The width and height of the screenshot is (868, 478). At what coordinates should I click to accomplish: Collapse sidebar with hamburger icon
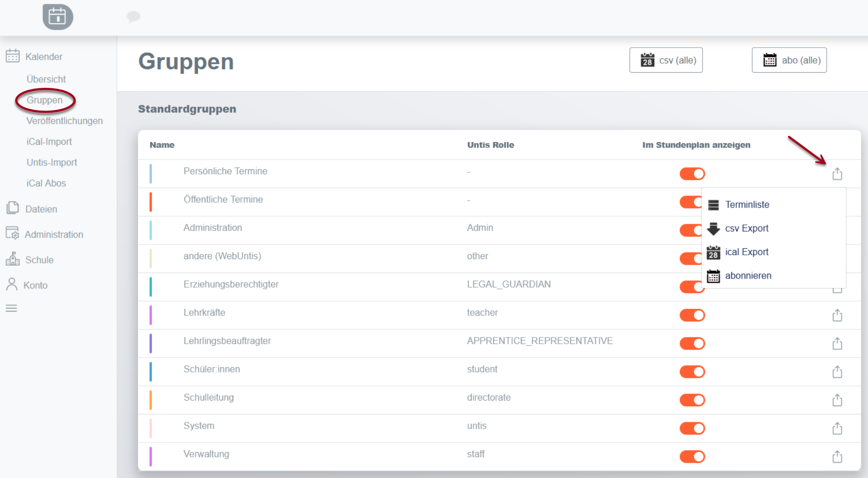[x=11, y=308]
